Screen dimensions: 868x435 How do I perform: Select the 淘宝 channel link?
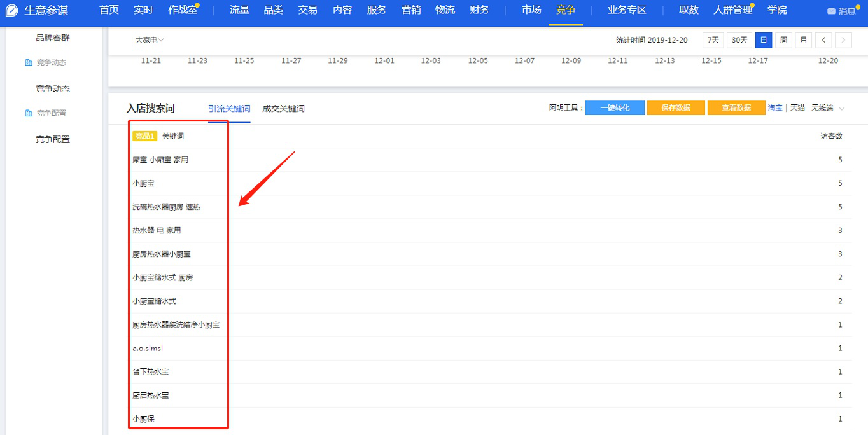[x=775, y=108]
